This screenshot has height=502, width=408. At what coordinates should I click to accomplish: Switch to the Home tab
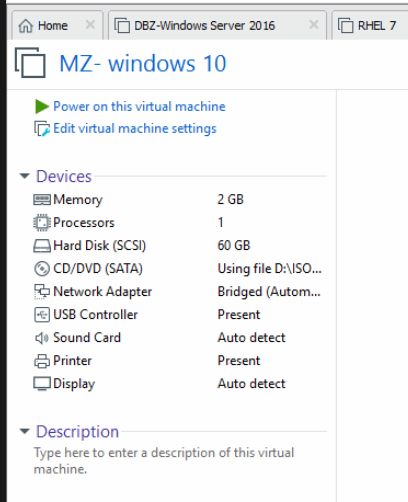point(53,26)
